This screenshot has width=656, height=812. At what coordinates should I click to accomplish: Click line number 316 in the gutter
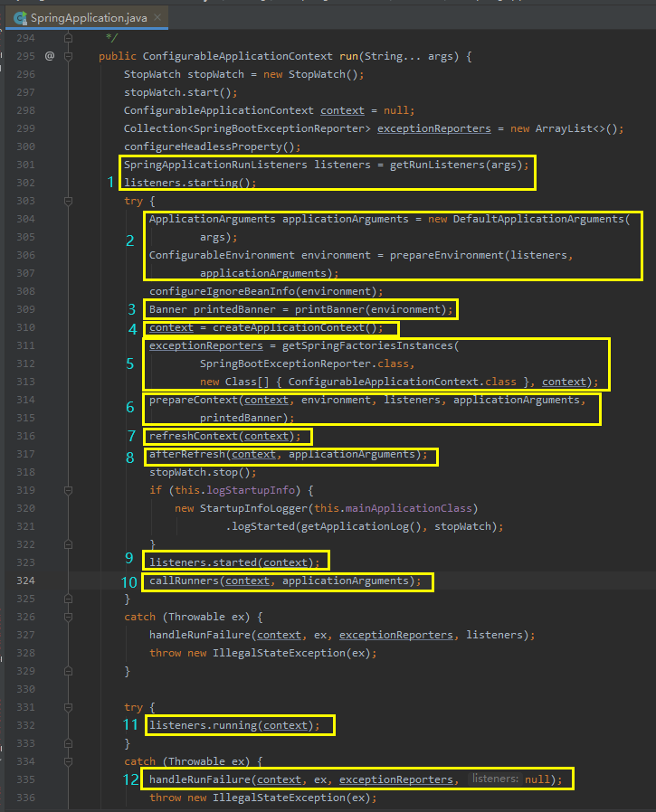(x=25, y=436)
